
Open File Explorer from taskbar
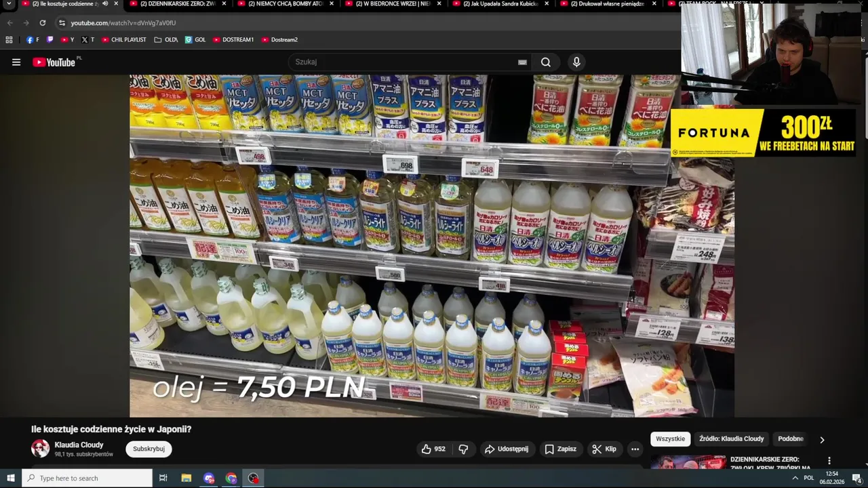(x=186, y=479)
